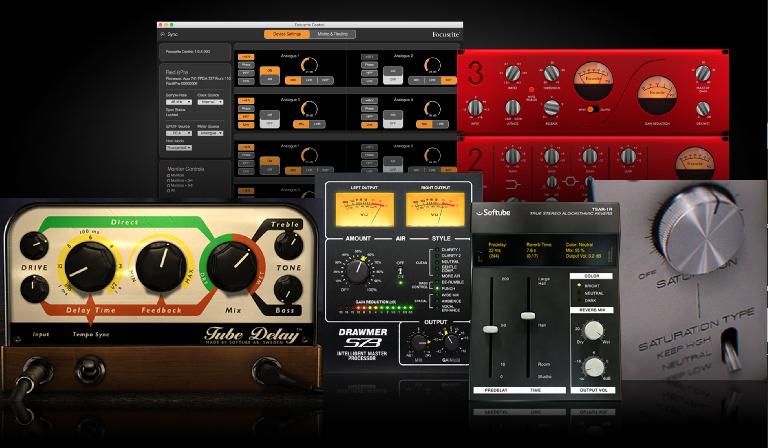Viewport: 768px width, 448px height.
Task: Open the S/PDIF Source dropdown
Action: pyautogui.click(x=178, y=133)
